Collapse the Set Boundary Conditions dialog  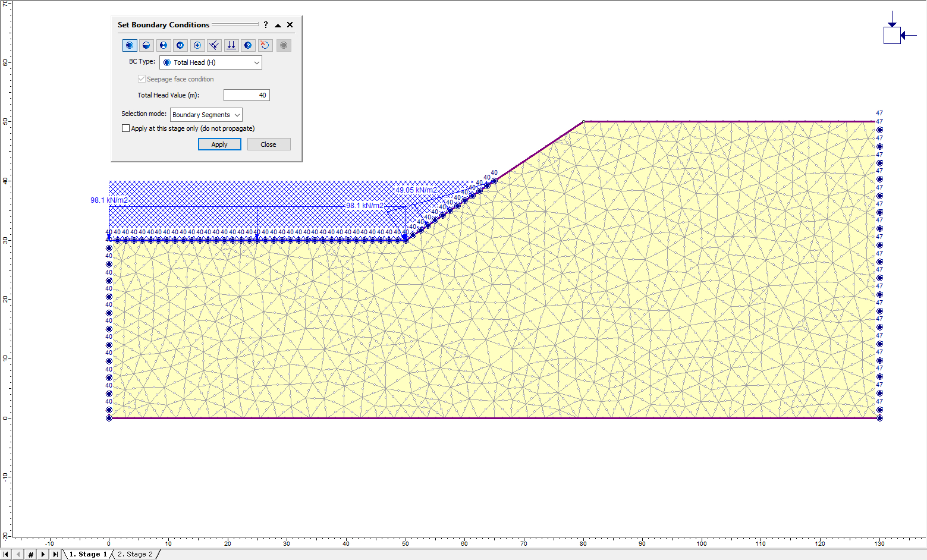(x=278, y=25)
